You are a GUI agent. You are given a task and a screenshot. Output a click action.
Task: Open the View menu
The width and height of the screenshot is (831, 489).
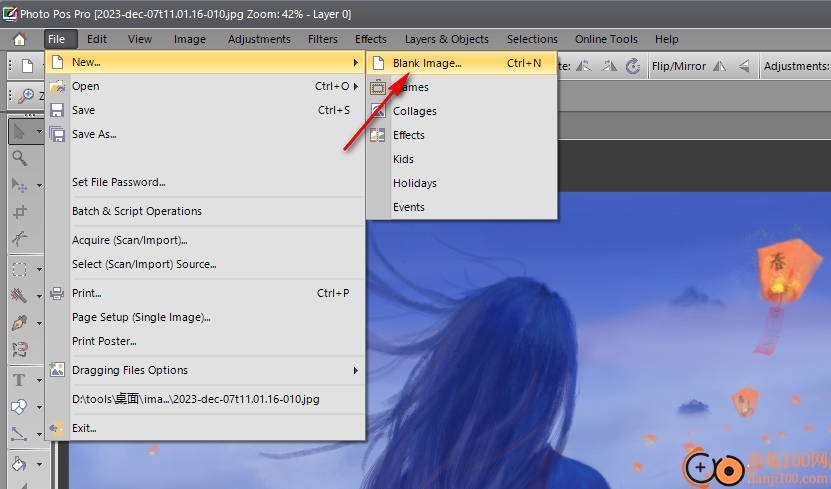[140, 39]
